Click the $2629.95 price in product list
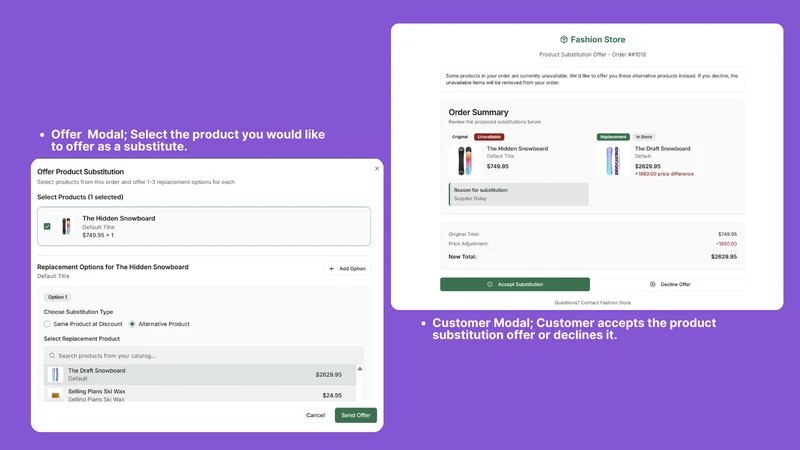Image resolution: width=800 pixels, height=450 pixels. [x=329, y=374]
